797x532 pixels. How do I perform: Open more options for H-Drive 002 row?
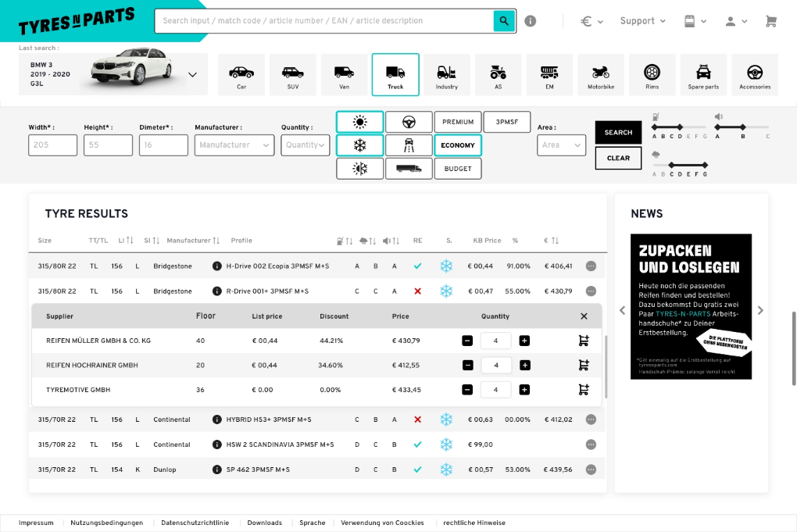click(591, 266)
